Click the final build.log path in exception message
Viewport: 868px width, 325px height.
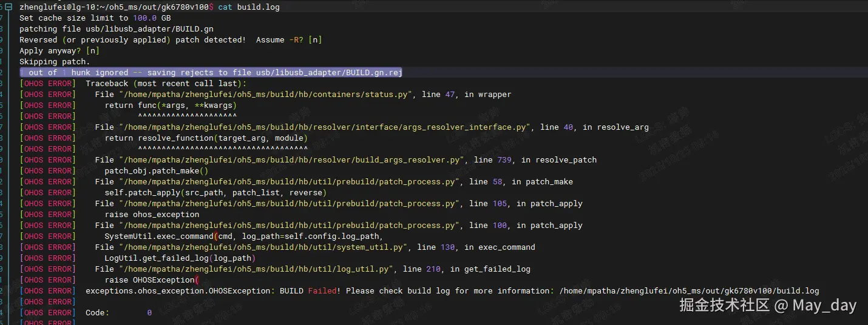[689, 291]
